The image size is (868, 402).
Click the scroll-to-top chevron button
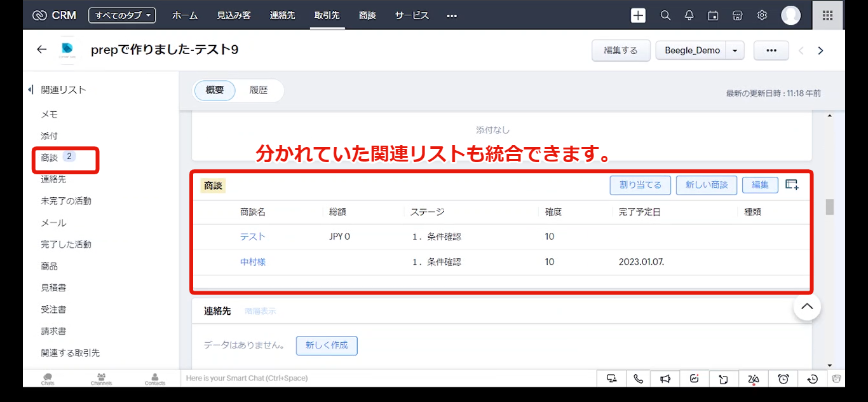807,307
